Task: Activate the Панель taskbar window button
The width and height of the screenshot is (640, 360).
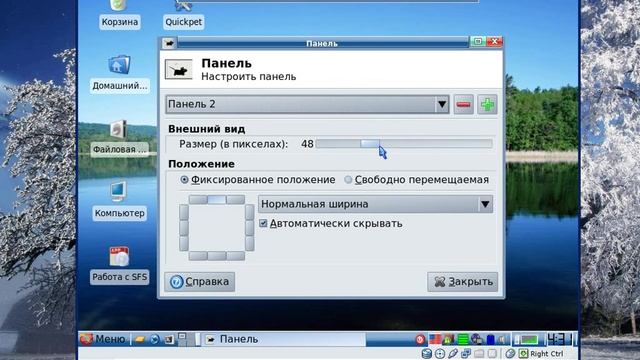Action: pos(284,339)
